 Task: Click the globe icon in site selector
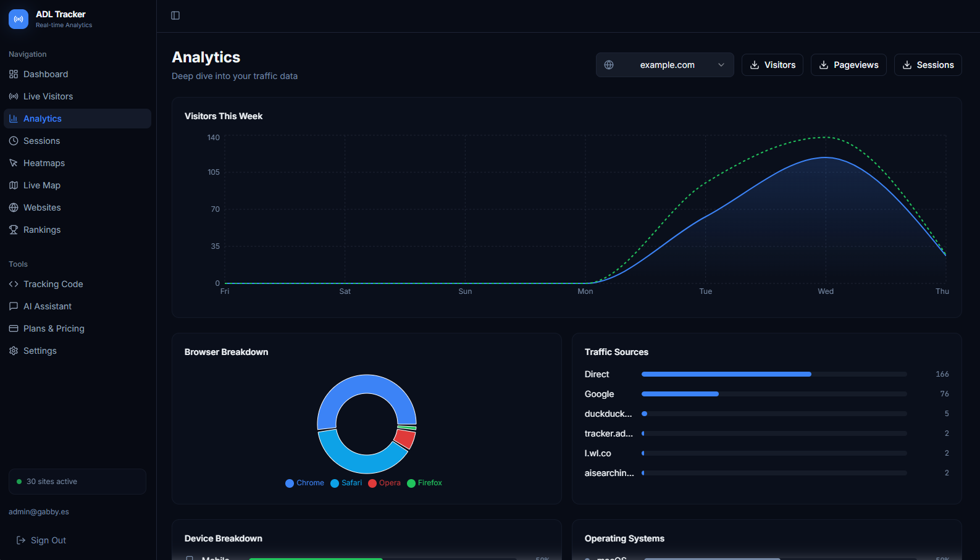coord(609,65)
